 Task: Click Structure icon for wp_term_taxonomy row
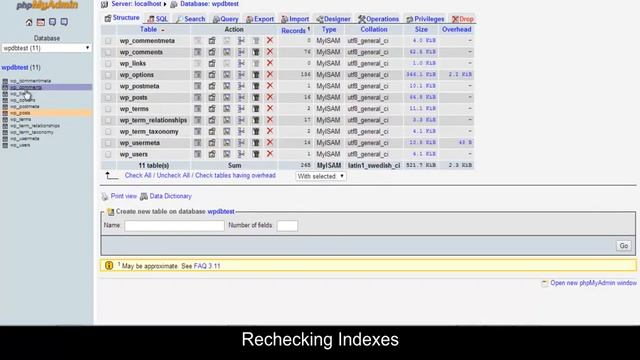pyautogui.click(x=212, y=131)
